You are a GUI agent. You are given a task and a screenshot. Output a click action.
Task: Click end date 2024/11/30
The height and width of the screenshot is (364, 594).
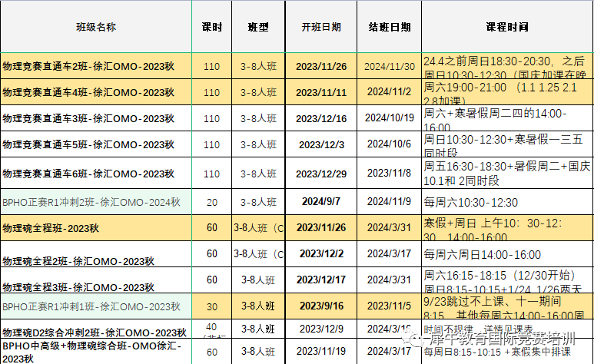click(389, 66)
